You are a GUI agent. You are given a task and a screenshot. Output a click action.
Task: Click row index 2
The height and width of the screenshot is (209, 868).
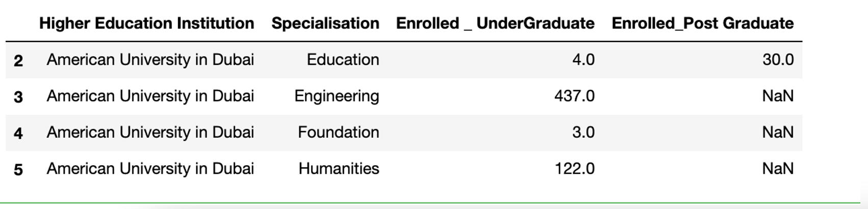pos(18,61)
